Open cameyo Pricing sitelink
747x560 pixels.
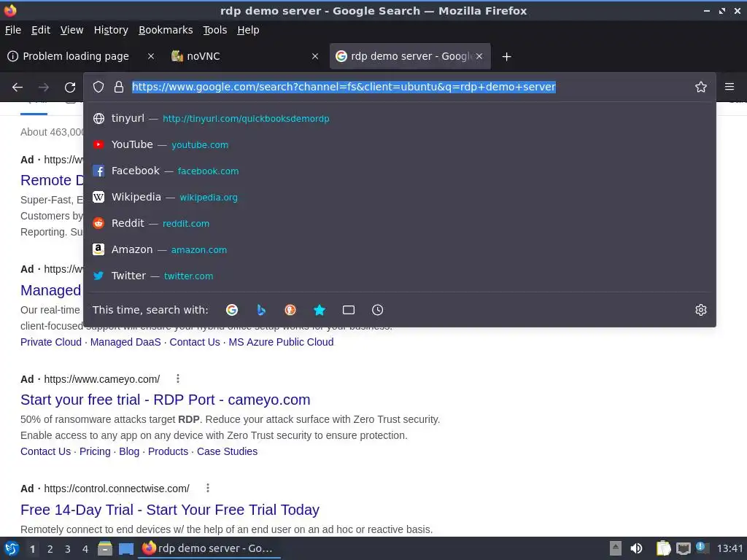[95, 451]
